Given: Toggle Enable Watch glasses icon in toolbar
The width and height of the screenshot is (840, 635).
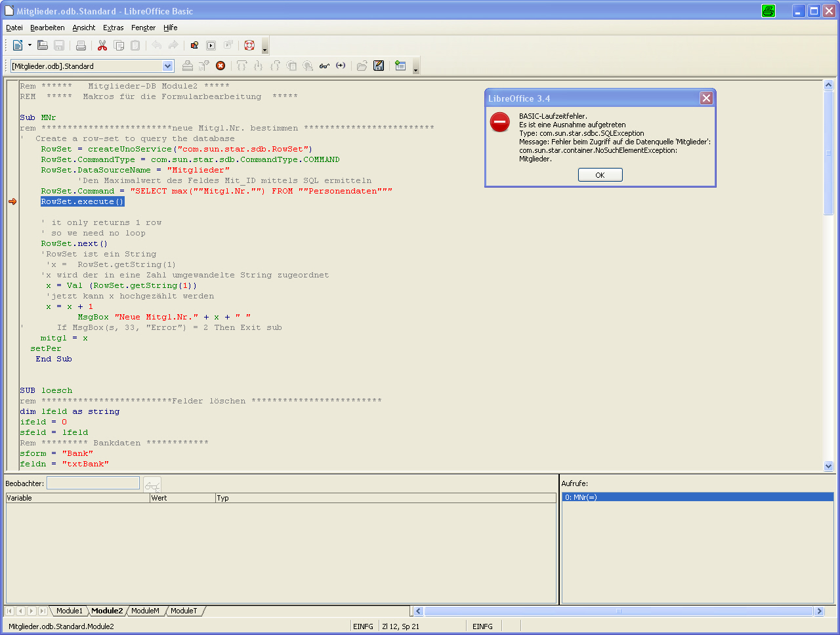Looking at the screenshot, I should click(324, 66).
